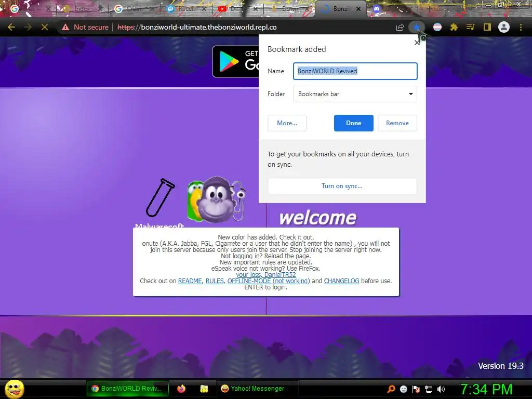Viewport: 532px width, 399px height.
Task: Switch to the 'Recen' tab
Action: pyautogui.click(x=187, y=9)
